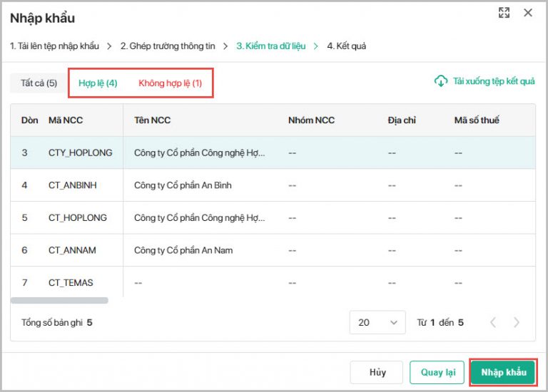Open the Không hợp lệ (1) tab

[170, 83]
